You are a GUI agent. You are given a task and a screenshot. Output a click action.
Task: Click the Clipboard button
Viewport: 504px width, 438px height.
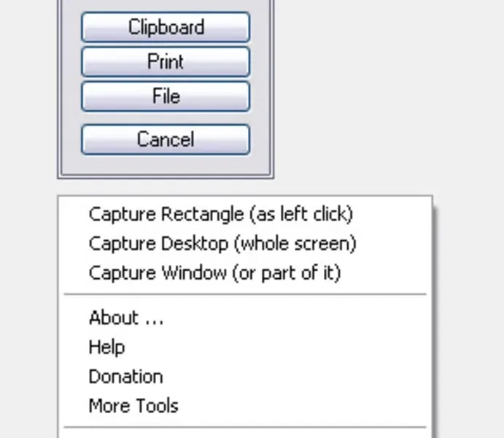tap(166, 28)
